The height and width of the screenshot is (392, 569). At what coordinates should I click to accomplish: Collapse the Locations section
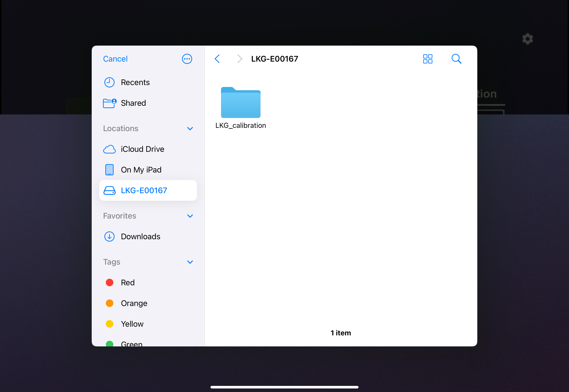pyautogui.click(x=190, y=129)
